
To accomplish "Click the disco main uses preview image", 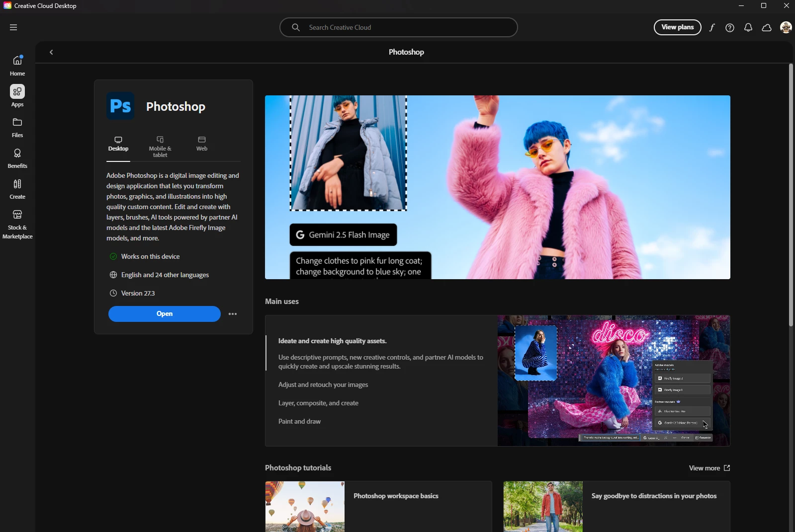I will tap(614, 380).
